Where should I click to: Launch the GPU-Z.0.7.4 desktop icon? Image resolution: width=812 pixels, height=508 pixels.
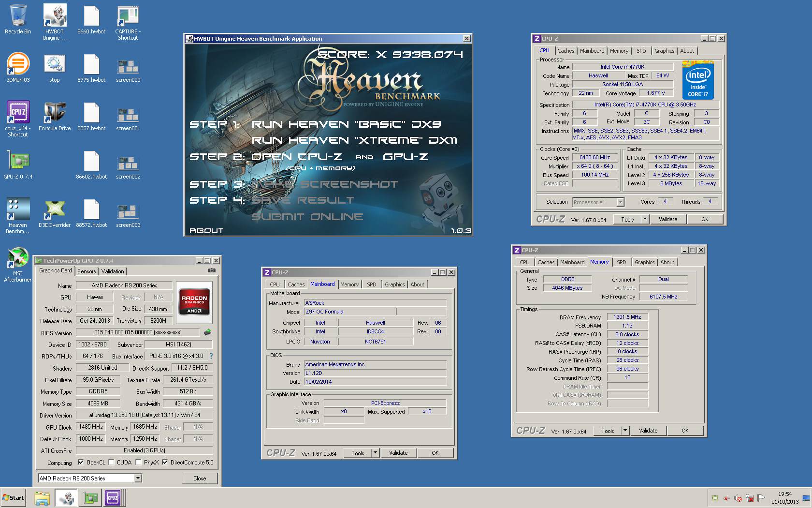tap(18, 164)
